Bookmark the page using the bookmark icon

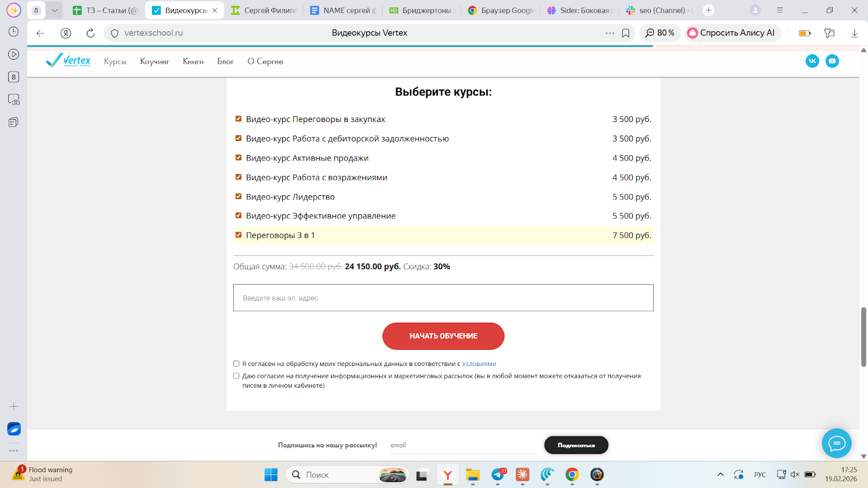tap(626, 33)
